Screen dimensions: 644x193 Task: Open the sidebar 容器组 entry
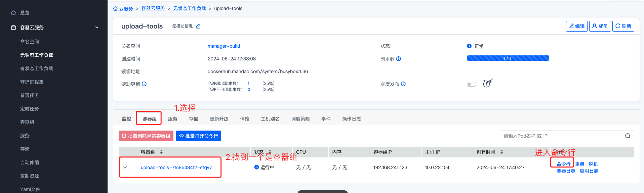tap(27, 122)
